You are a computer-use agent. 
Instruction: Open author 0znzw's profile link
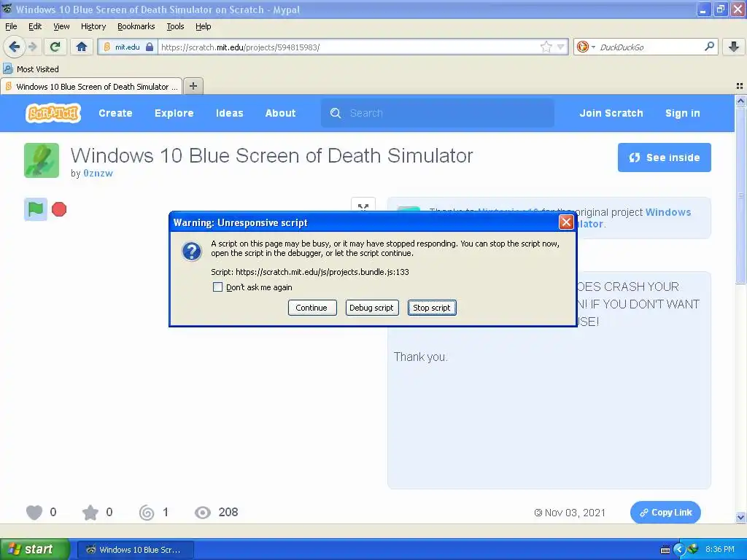tap(98, 174)
